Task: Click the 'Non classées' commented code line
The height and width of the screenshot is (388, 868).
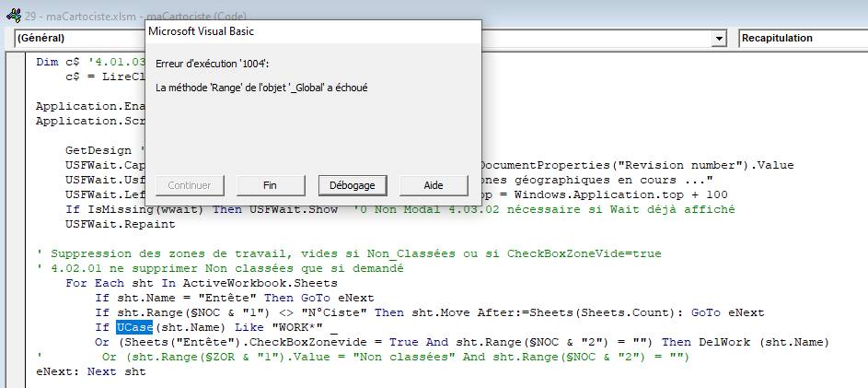Action: point(396,357)
